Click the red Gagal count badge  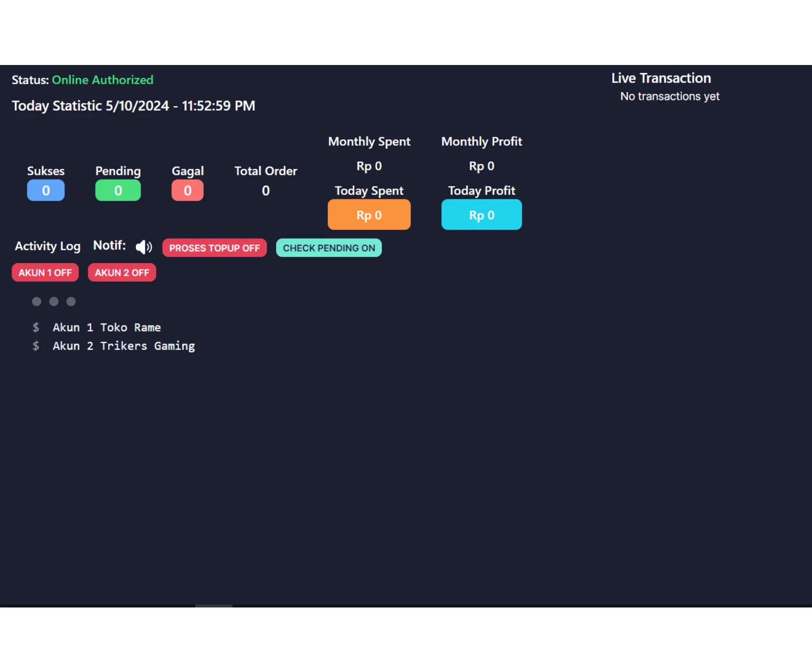tap(187, 190)
